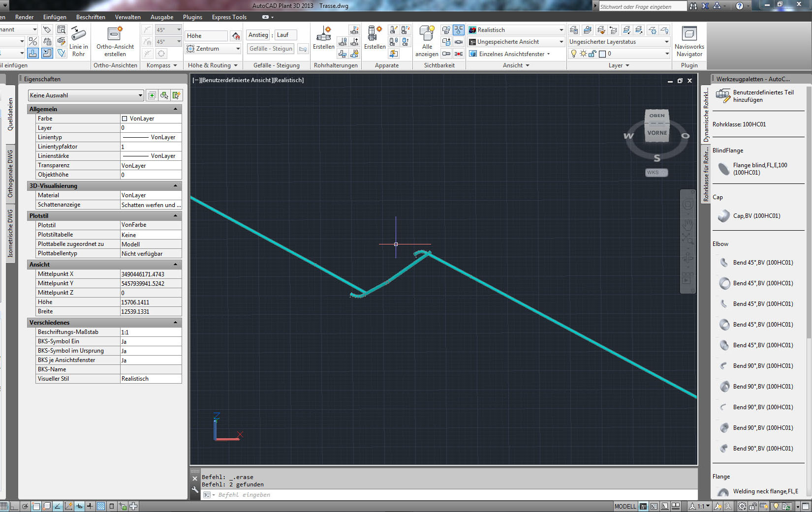Viewport: 812px width, 512px height.
Task: Open the Render ribbon tab
Action: coord(25,17)
